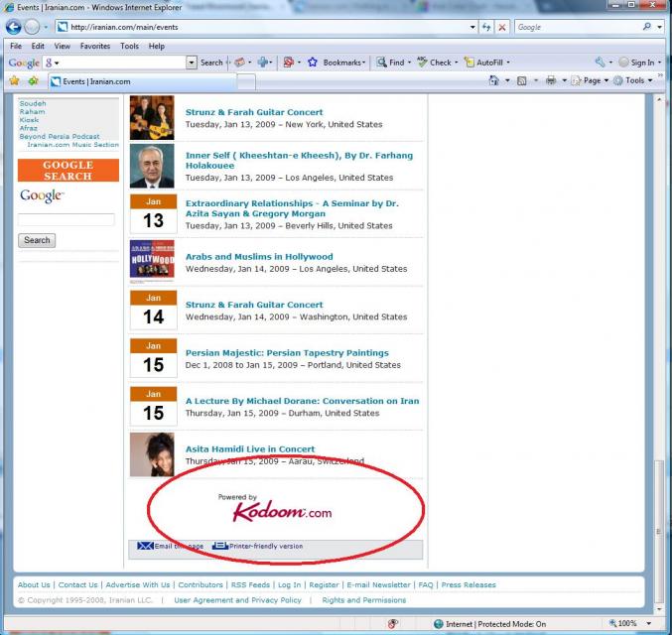672x635 pixels.
Task: Open the Favorites menu
Action: (x=95, y=46)
